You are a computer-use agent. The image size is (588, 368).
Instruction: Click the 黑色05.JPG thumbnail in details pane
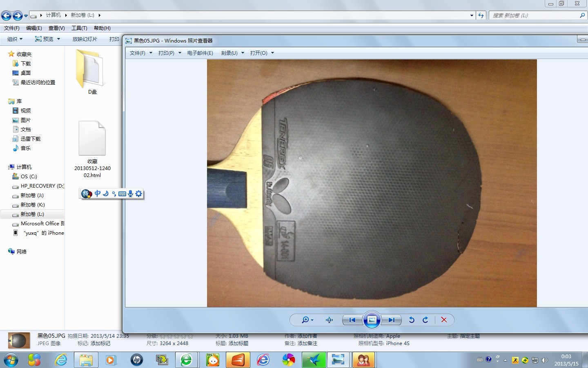coord(19,340)
